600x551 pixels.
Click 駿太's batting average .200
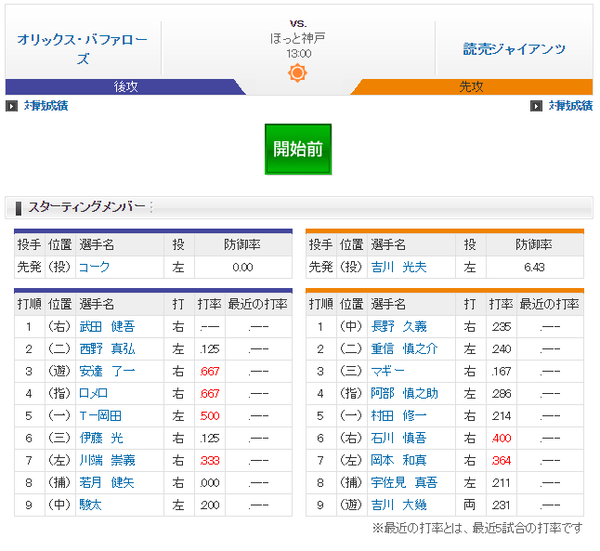click(210, 505)
